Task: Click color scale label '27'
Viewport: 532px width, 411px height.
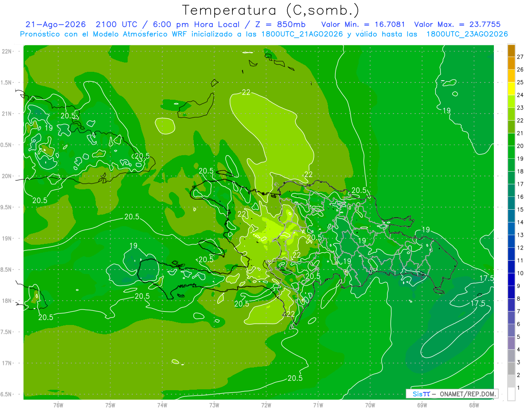Action: 520,57
